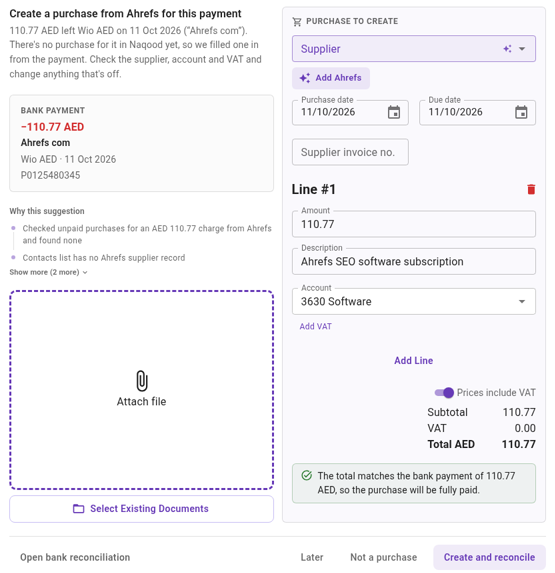Click the Description field for Line #1
The image size is (555, 573).
point(414,262)
